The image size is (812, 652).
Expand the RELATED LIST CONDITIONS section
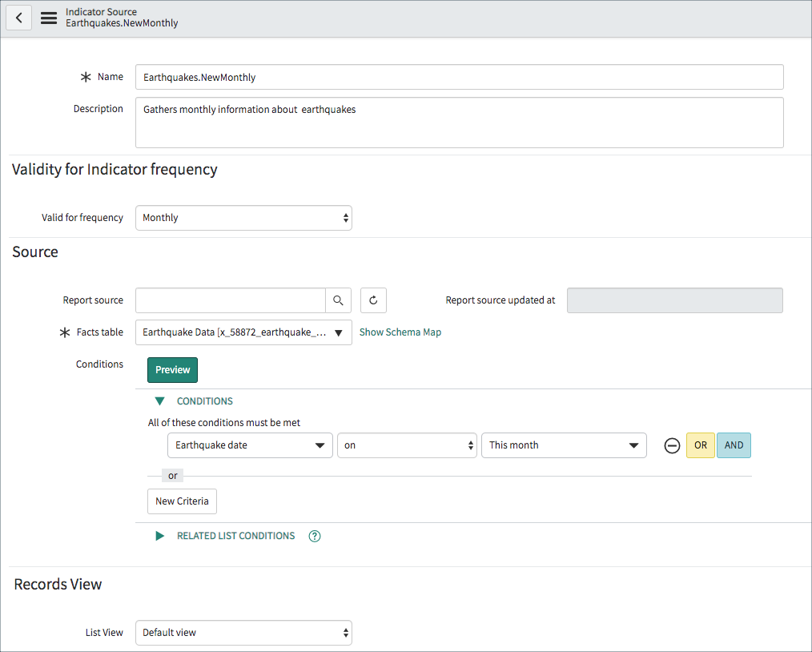(x=159, y=535)
